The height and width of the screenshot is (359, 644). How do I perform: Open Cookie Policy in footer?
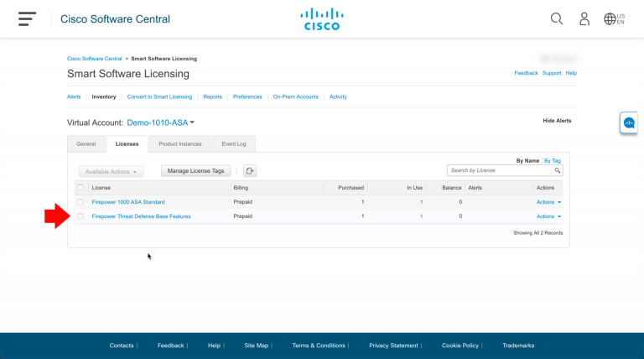[460, 346]
